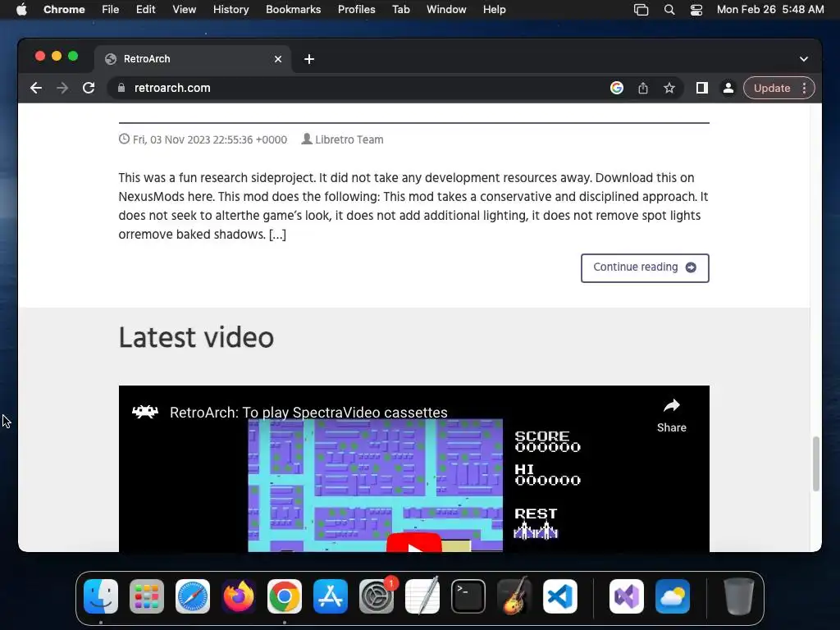
Task: Share the YouTube video
Action: click(671, 416)
